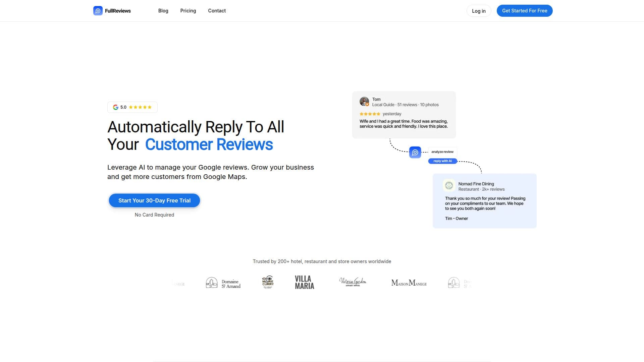Click the 'reply with AI' pill

pos(442,161)
